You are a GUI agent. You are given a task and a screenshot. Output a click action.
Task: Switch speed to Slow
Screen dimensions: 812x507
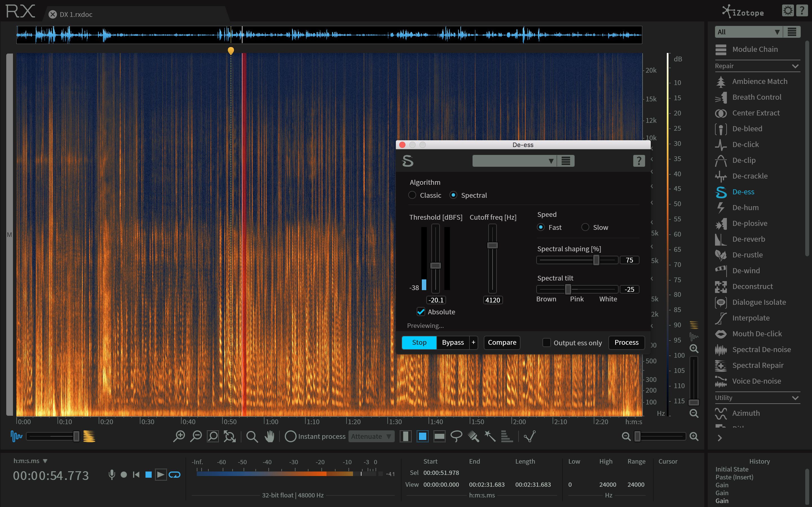tap(585, 227)
